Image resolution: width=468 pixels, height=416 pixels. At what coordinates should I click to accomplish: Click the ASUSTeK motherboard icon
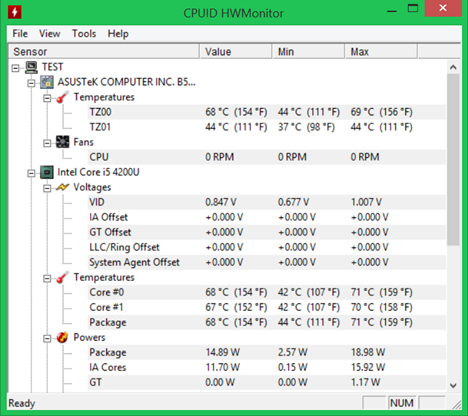(x=47, y=82)
